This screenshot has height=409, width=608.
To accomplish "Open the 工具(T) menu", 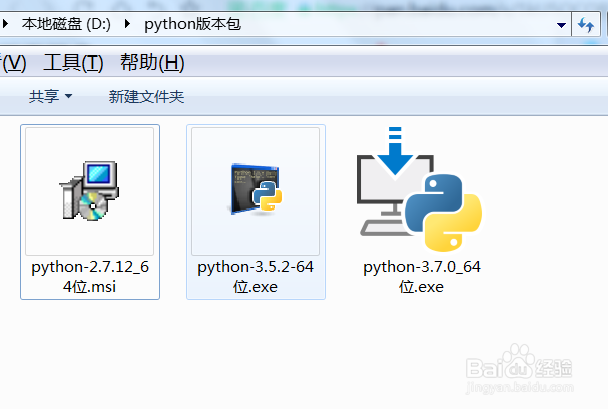I will (x=73, y=62).
